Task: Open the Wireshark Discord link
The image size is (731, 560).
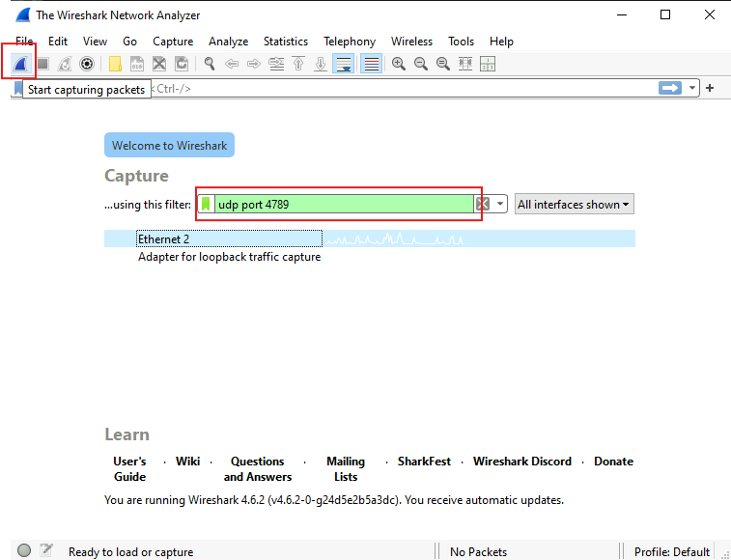Action: point(522,462)
